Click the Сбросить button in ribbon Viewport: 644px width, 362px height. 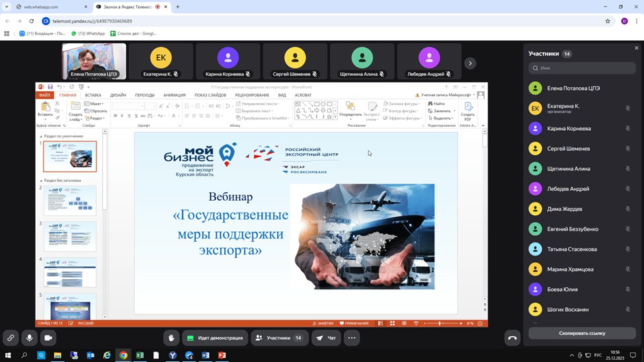[96, 111]
